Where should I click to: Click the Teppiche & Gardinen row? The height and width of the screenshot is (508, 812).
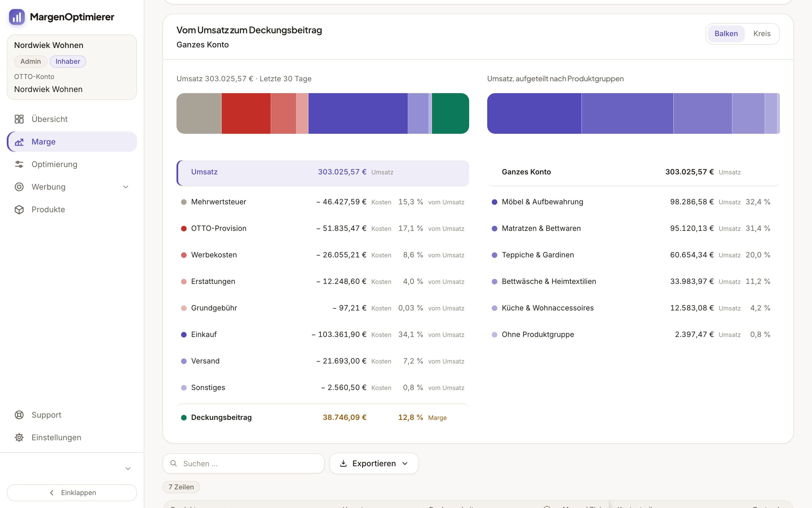tap(633, 255)
